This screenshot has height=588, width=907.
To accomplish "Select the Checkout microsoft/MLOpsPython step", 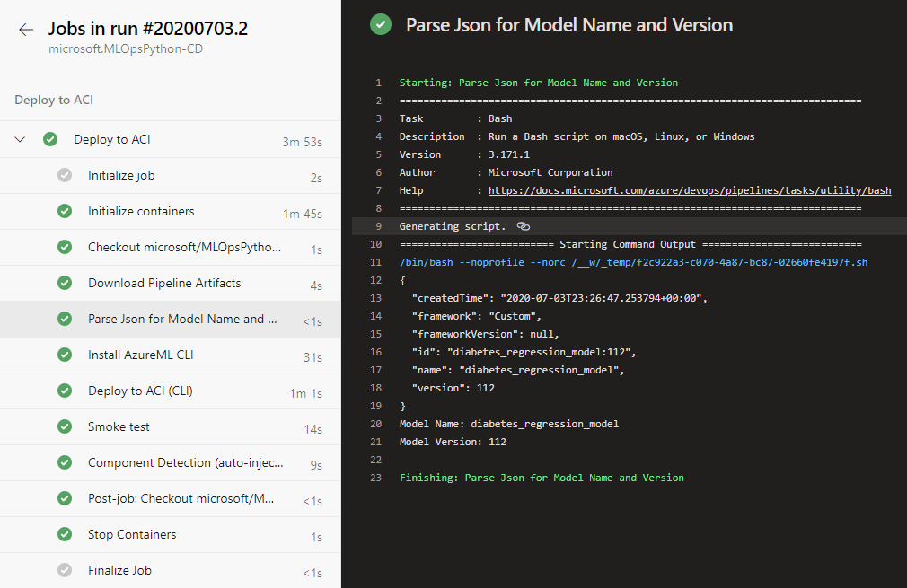I will [184, 247].
